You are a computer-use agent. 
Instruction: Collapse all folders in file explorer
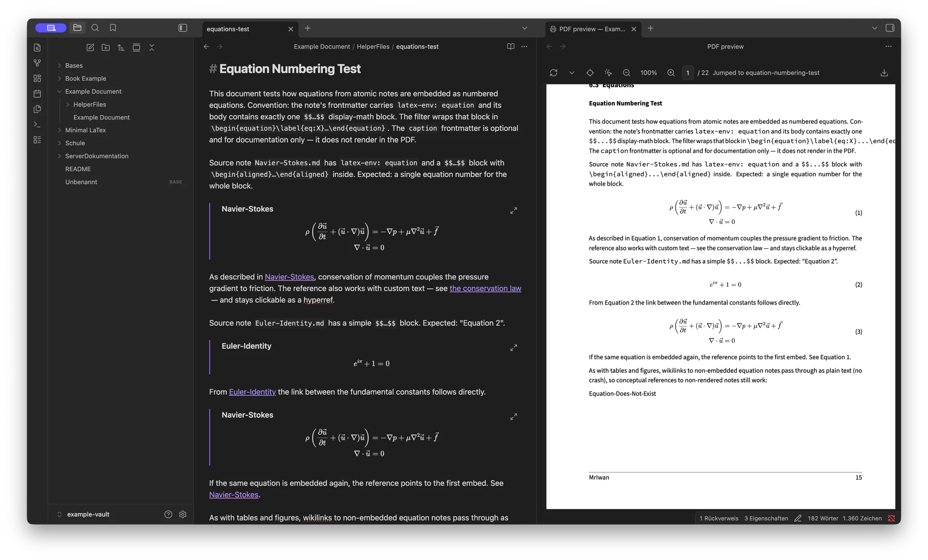[152, 48]
